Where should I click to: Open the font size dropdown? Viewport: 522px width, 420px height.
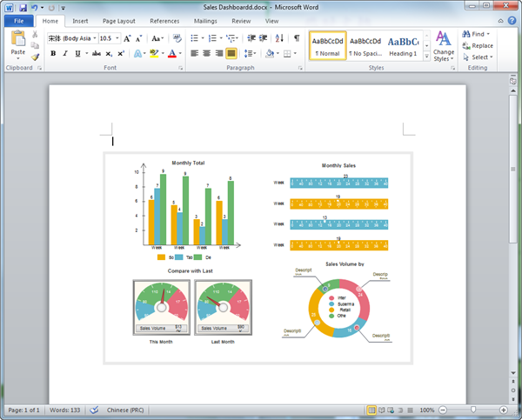pyautogui.click(x=118, y=38)
